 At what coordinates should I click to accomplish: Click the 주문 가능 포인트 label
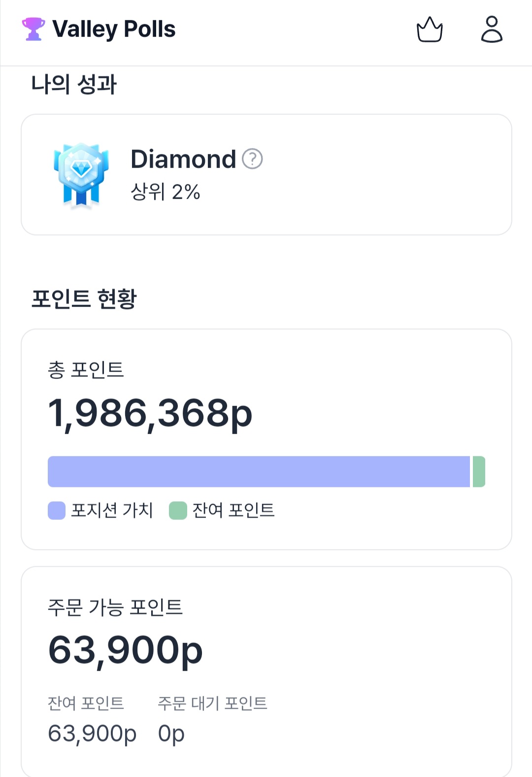pyautogui.click(x=115, y=607)
